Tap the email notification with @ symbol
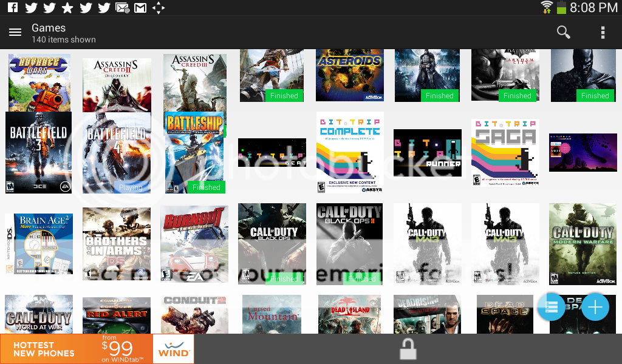 (x=122, y=7)
